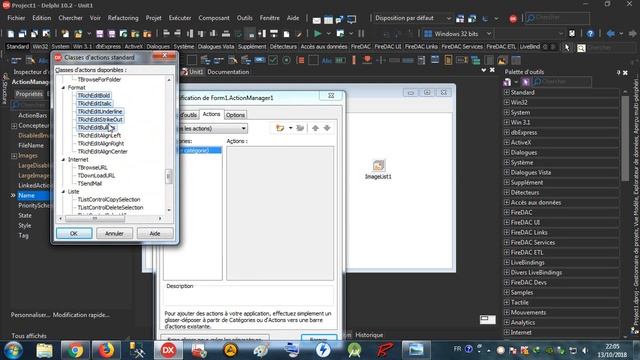Open the File Explorer taskbar icon
This screenshot has height=360, width=640.
tap(44, 350)
